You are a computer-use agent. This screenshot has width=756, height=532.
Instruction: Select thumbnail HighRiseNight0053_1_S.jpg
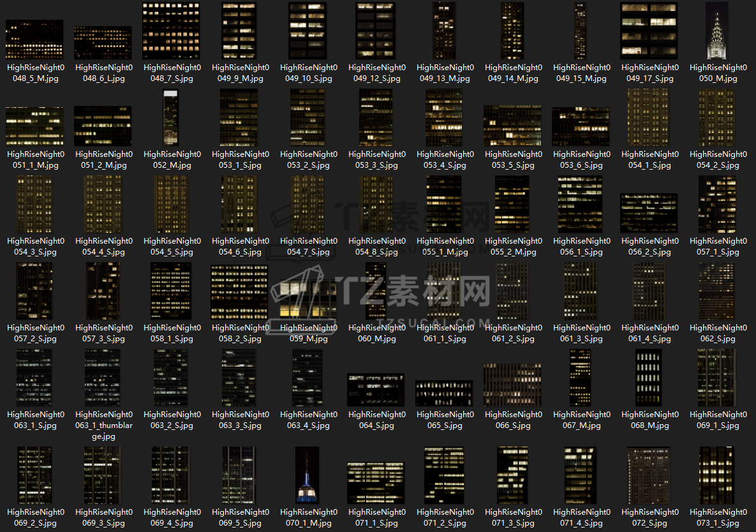pos(239,117)
